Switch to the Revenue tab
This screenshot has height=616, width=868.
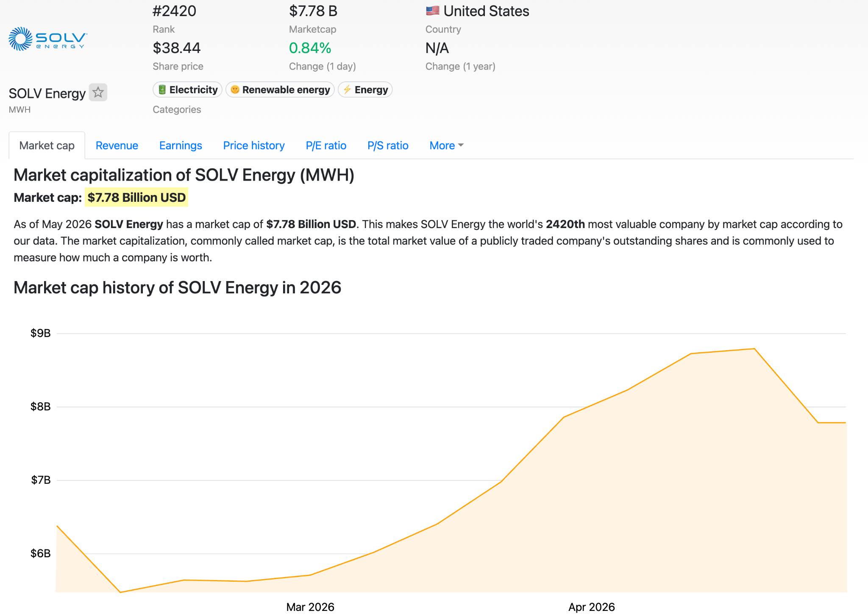coord(117,145)
